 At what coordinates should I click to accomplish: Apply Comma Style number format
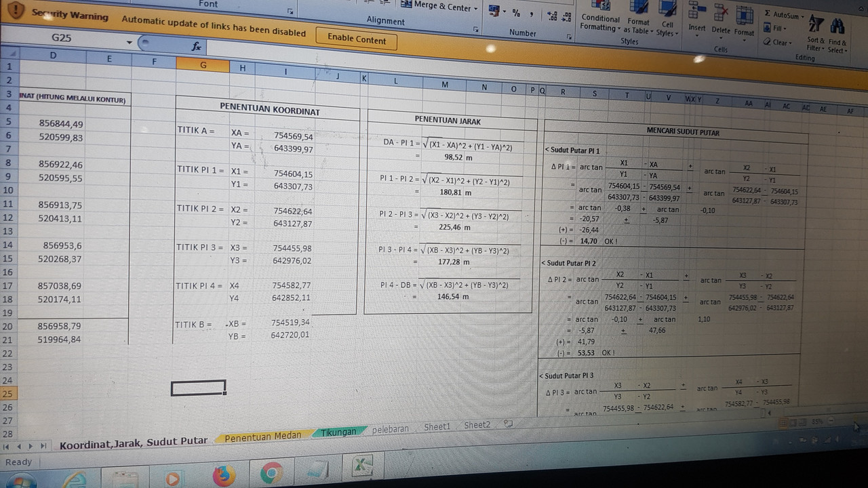(x=532, y=14)
